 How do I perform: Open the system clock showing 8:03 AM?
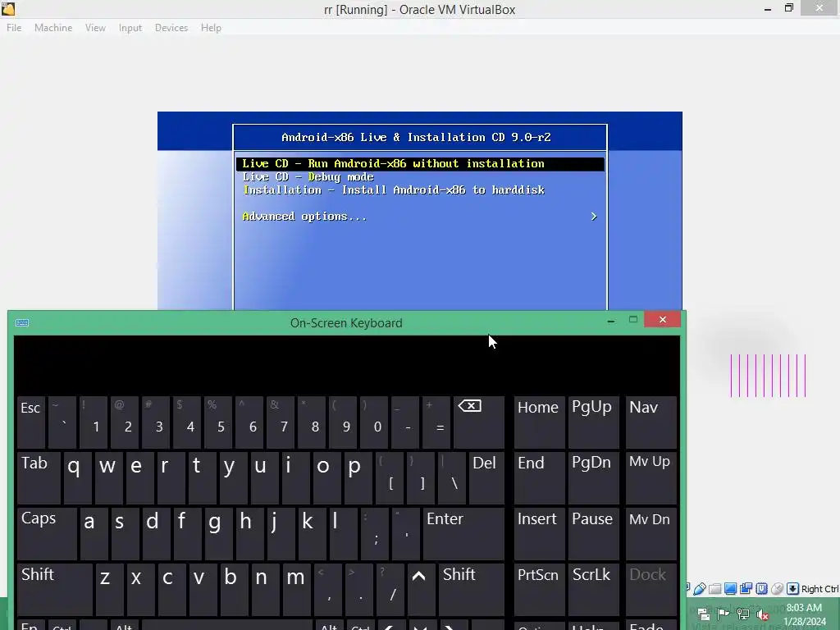tap(804, 614)
